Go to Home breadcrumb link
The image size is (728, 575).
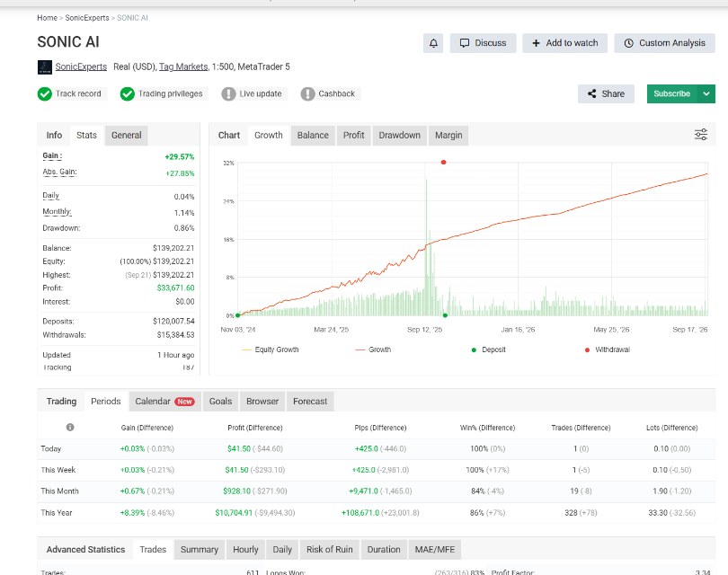point(47,18)
